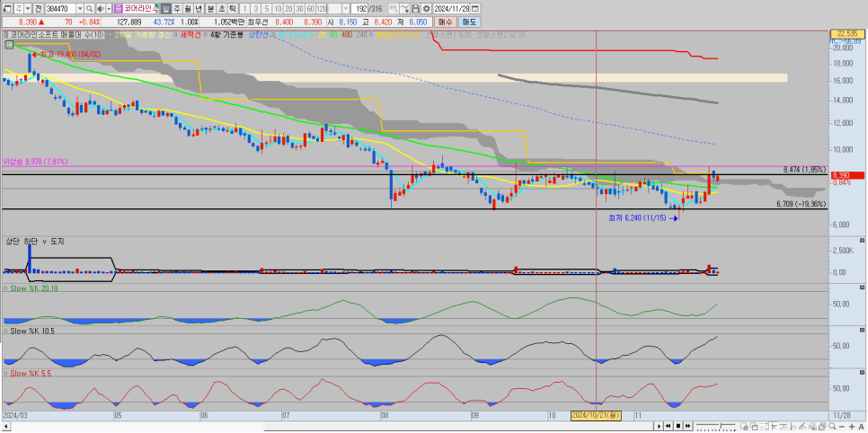Screen dimensions: 868x433
Task: Click the fast-forward button in bottom controls
Action: [x=687, y=426]
